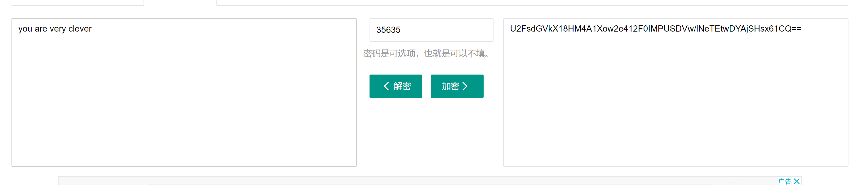Click empty lower area of ciphertext textarea
Viewport: 868px width, 185px height.
click(675, 135)
